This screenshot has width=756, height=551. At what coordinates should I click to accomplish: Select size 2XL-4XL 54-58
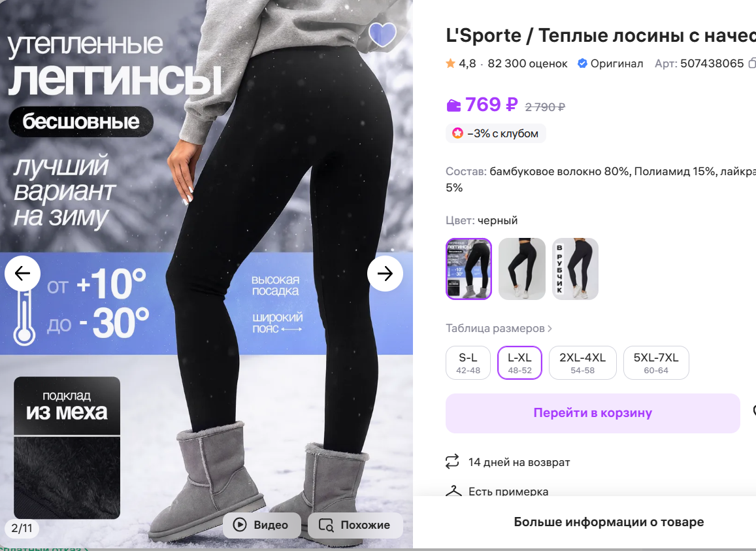pyautogui.click(x=582, y=363)
